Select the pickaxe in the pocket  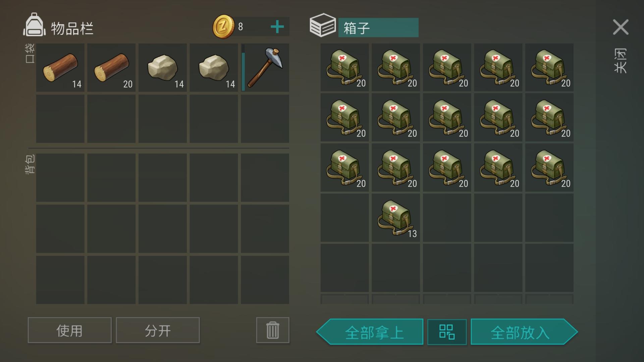265,67
